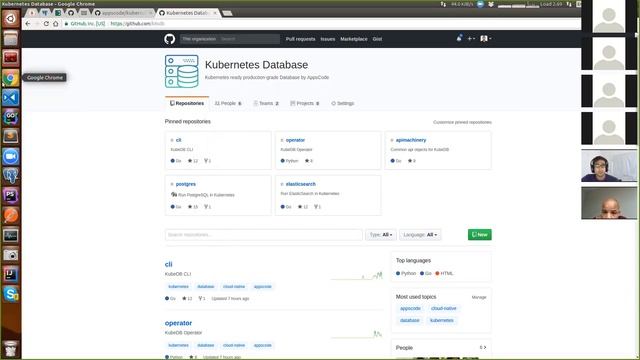This screenshot has width=640, height=360.
Task: Open pgAdmin elephant dock icon
Action: [x=11, y=176]
